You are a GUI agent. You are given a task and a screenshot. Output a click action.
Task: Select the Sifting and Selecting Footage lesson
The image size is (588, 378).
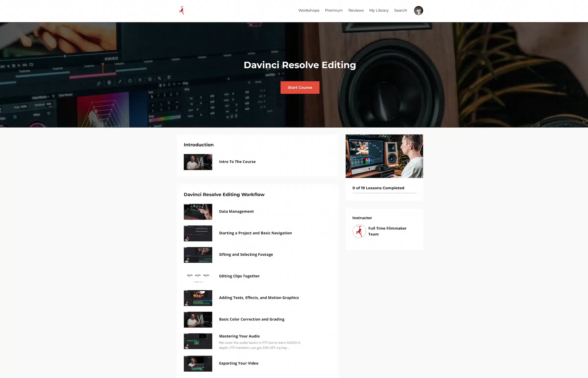click(246, 254)
